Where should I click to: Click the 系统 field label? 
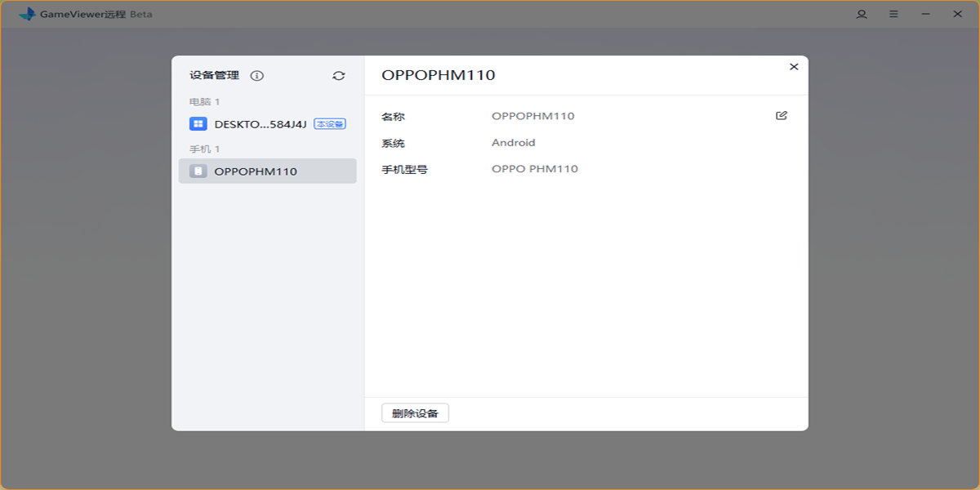(393, 143)
